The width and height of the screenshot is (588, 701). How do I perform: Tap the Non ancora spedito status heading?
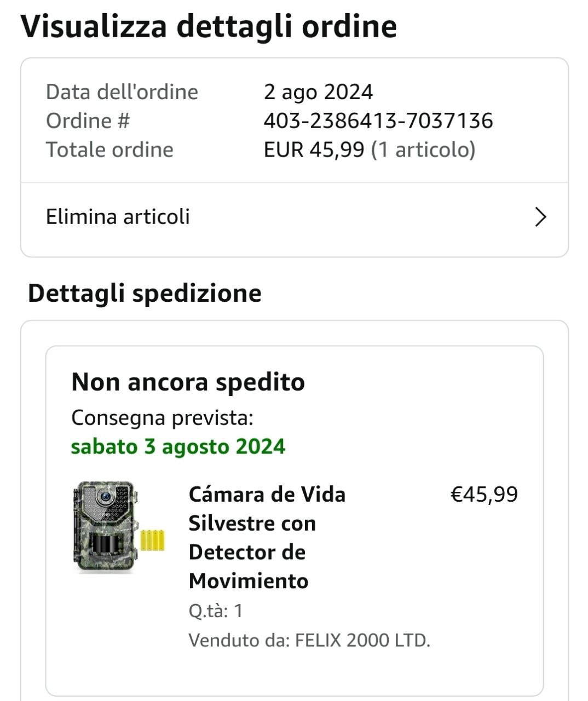[x=188, y=382]
